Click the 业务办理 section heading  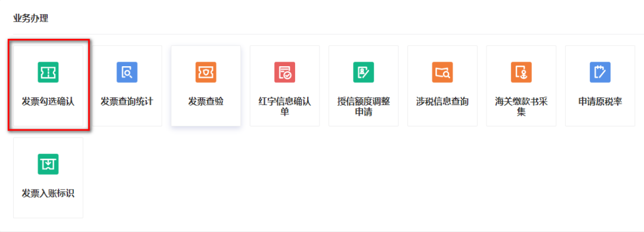point(31,18)
